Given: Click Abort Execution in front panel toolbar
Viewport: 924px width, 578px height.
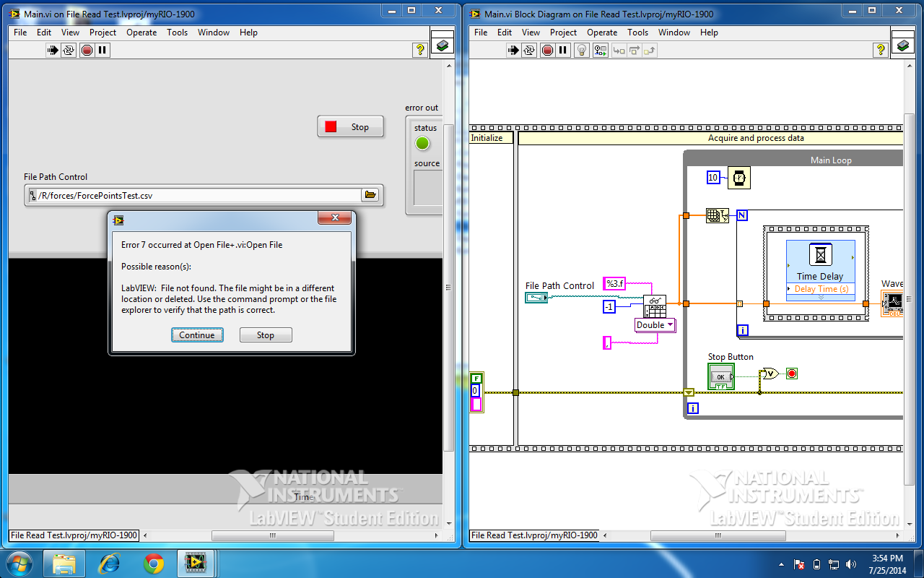Looking at the screenshot, I should (87, 50).
